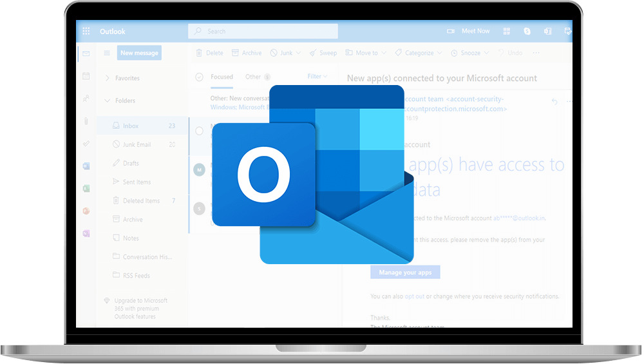Collapse the Folders section

tap(120, 101)
